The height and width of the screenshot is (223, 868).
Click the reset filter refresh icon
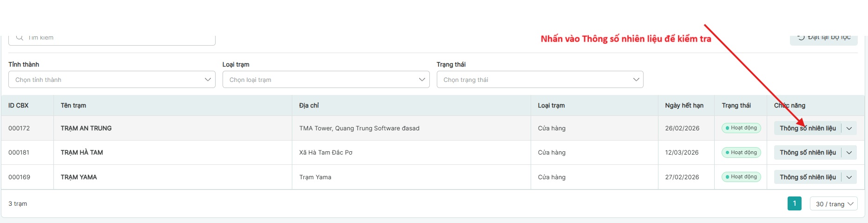pos(801,37)
